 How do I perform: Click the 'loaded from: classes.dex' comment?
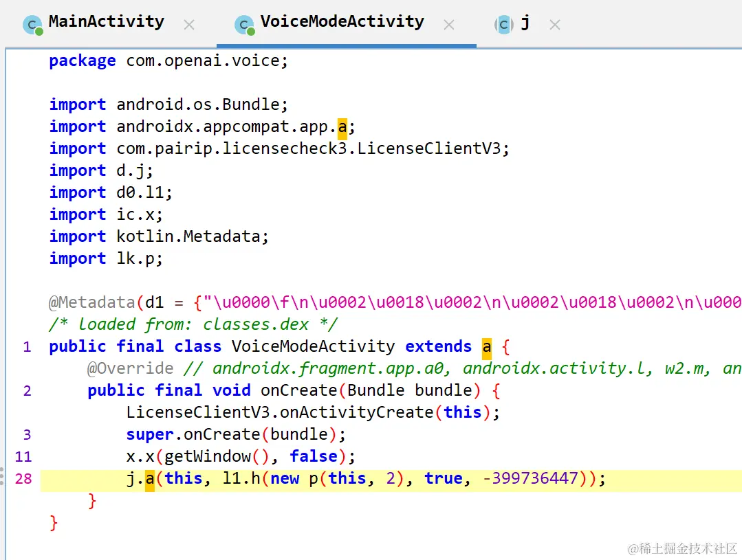click(x=193, y=324)
